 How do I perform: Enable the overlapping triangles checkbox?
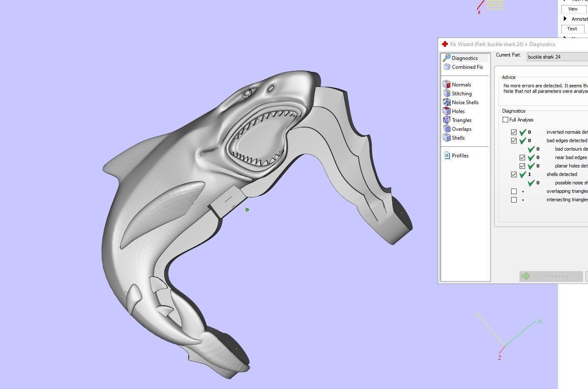point(514,191)
